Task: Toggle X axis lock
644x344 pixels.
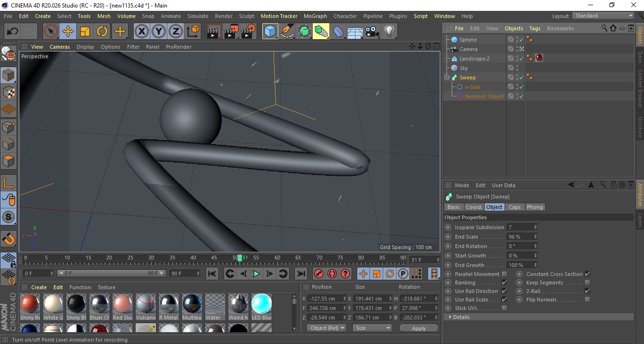Action: click(142, 32)
